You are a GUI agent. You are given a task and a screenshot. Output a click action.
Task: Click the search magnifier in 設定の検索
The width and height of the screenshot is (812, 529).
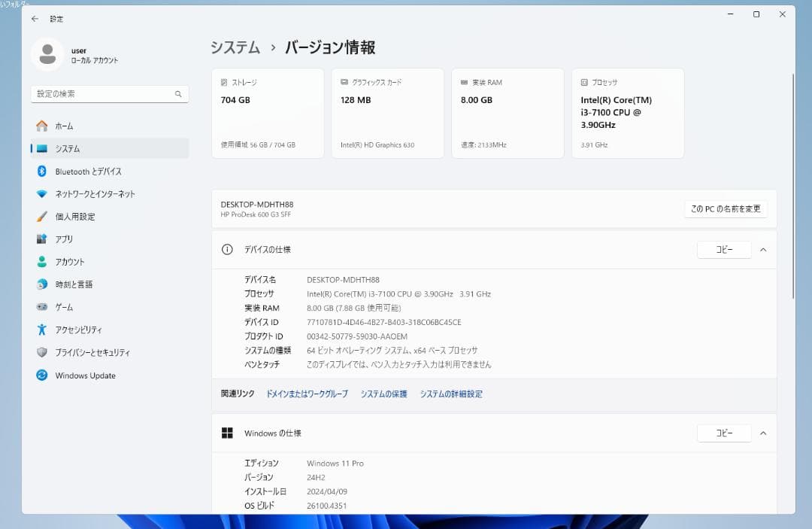[177, 93]
